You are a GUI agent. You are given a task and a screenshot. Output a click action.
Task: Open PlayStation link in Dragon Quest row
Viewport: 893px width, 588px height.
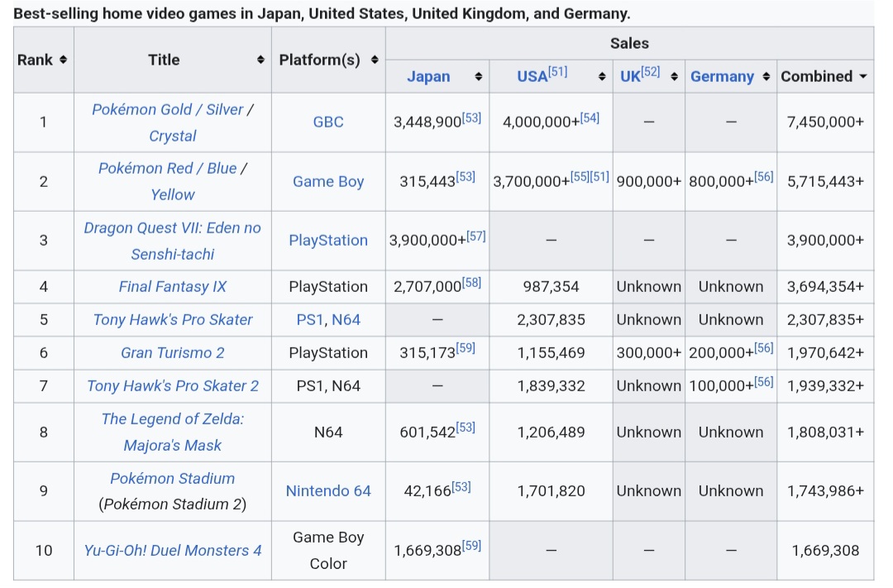coord(328,241)
